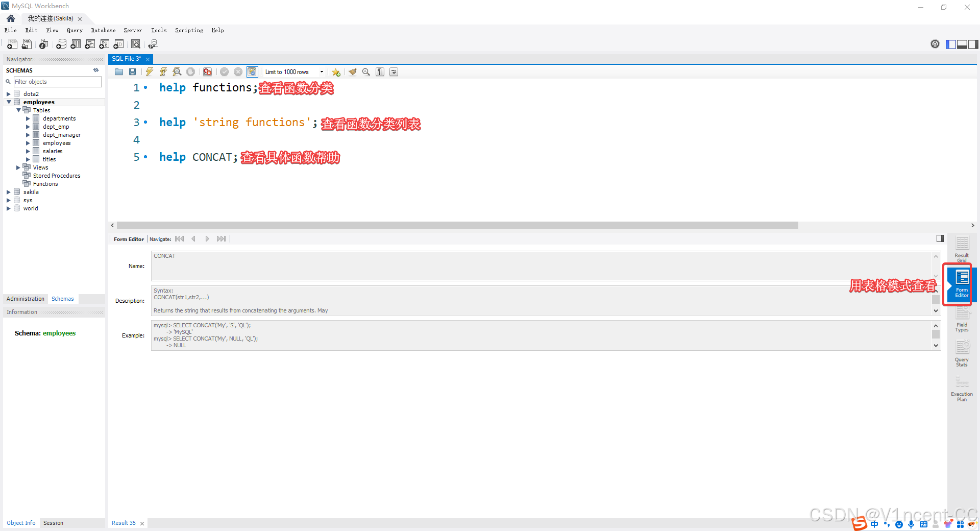Screen dimensions: 980x531
Task: Toggle invisible characters display
Action: (x=380, y=72)
